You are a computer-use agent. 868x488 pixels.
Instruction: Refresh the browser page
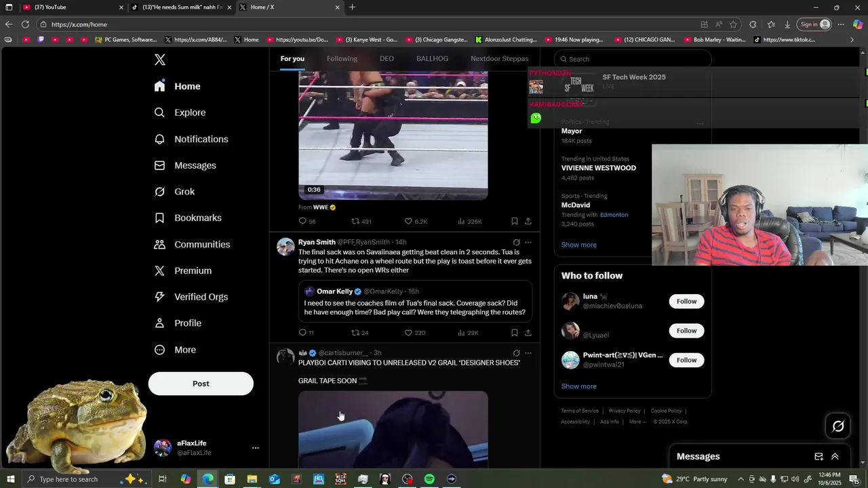point(25,24)
